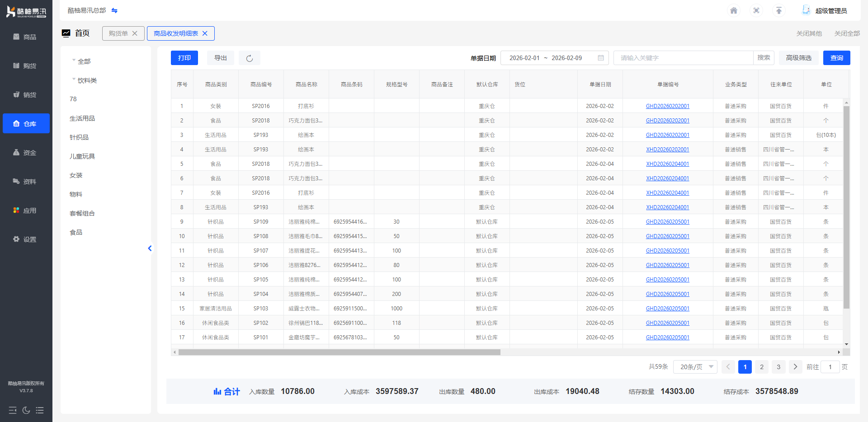Collapse the category panel with the arrow
This screenshot has height=422, width=868.
pos(150,248)
